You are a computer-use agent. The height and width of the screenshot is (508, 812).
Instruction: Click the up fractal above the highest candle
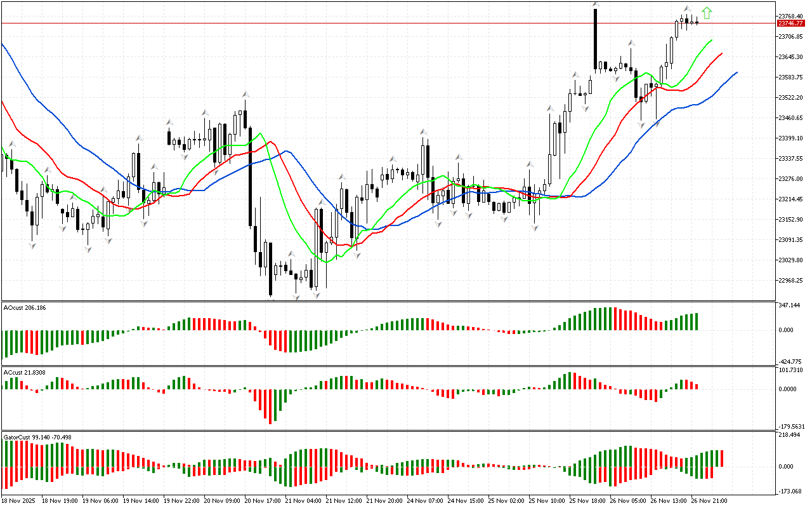point(595,4)
